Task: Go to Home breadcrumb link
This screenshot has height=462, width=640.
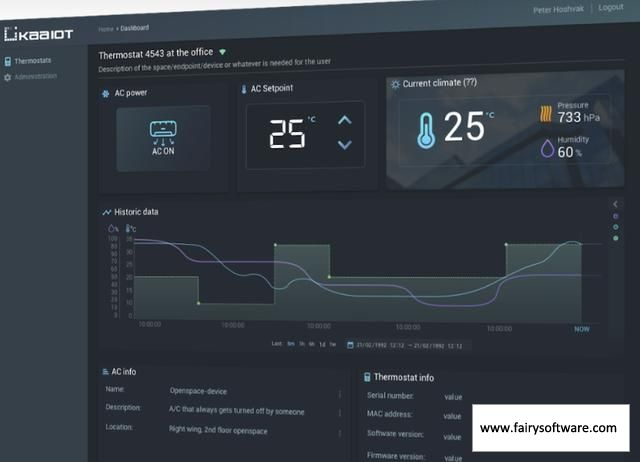Action: click(105, 29)
